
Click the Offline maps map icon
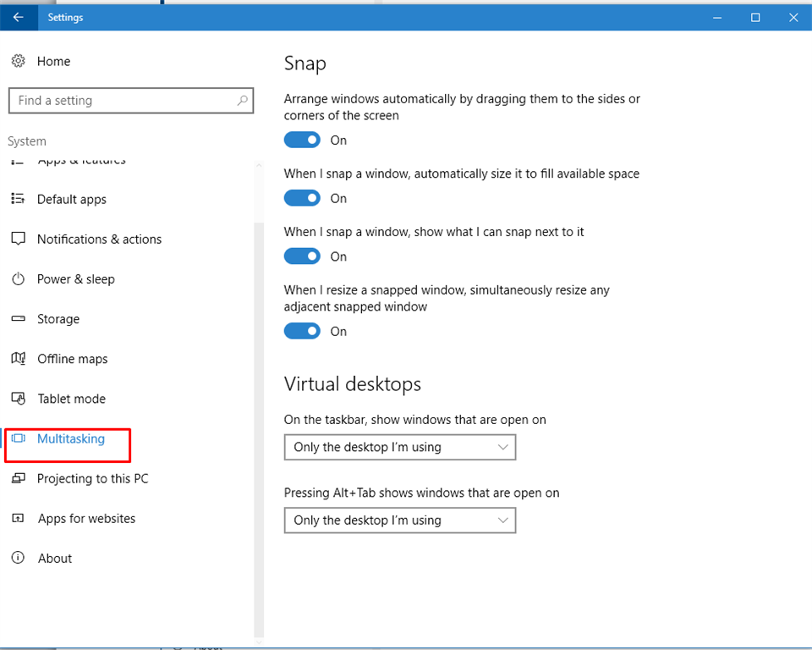click(x=18, y=359)
